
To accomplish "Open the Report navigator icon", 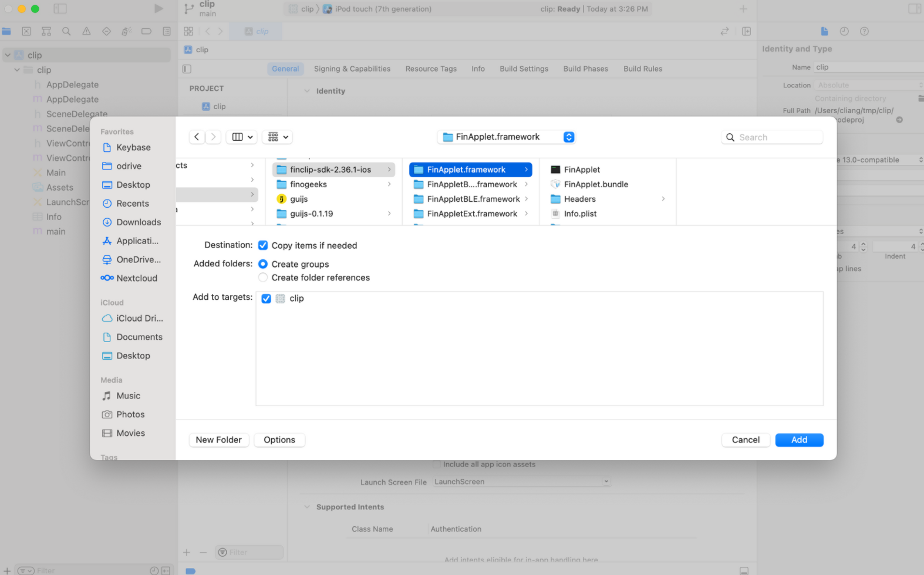I will (x=167, y=32).
